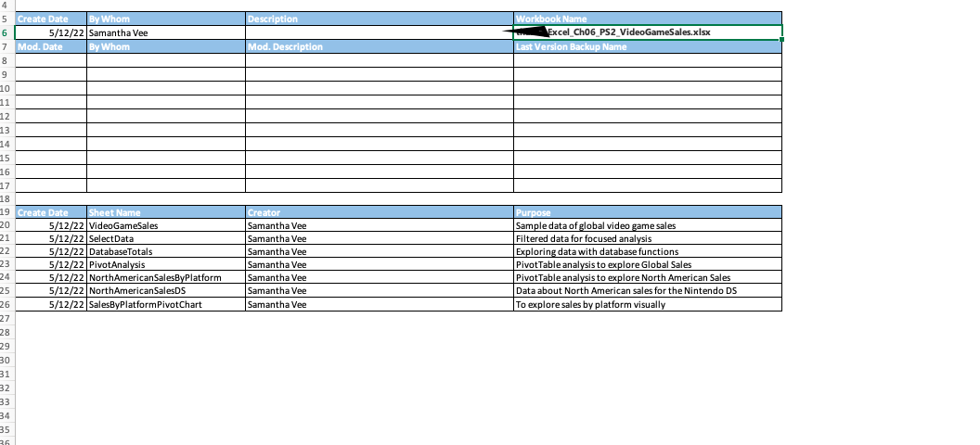Image resolution: width=980 pixels, height=445 pixels.
Task: Click the Samantha Vee creator cell for VideoGameSales
Action: click(x=380, y=225)
